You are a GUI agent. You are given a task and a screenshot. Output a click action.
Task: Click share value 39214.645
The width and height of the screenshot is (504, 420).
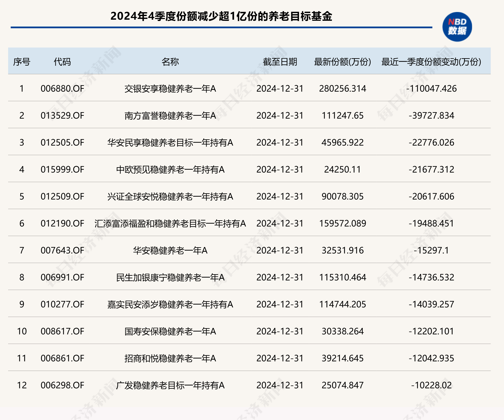[342, 358]
